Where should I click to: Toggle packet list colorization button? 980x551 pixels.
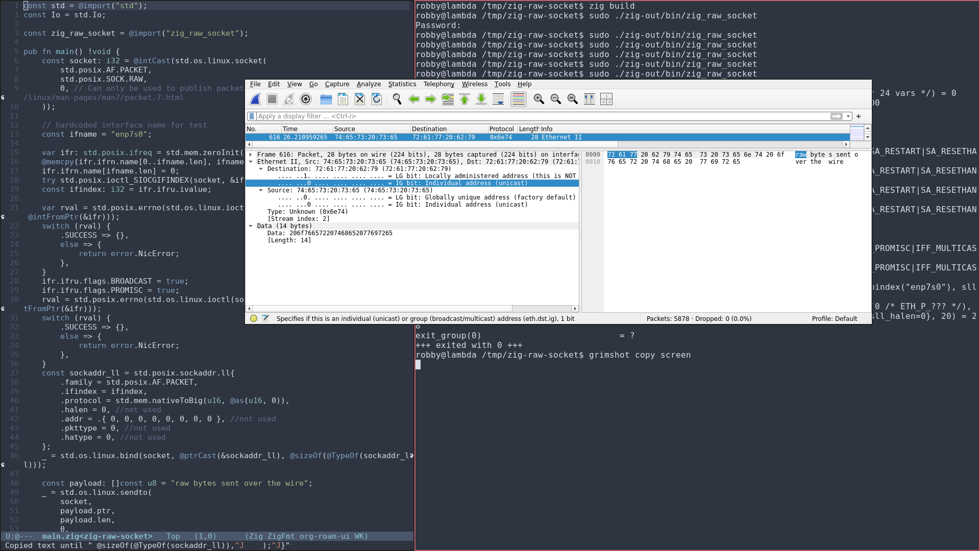(x=518, y=99)
